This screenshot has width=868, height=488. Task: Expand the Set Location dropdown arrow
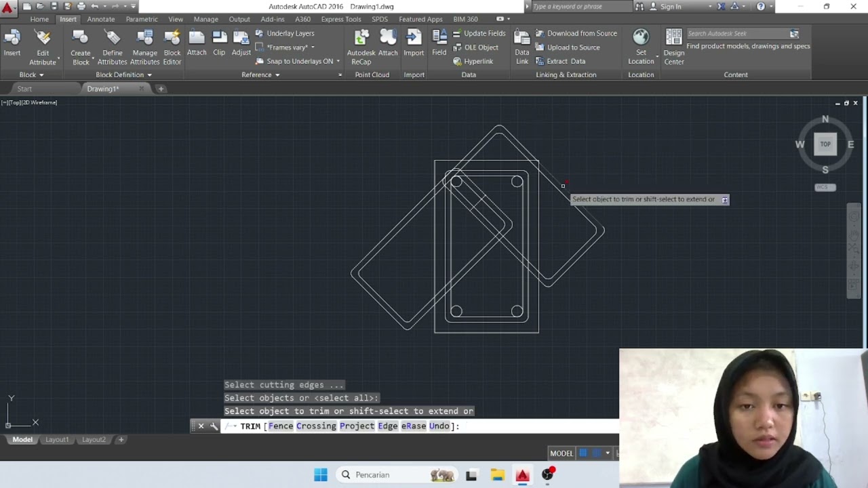[657, 57]
